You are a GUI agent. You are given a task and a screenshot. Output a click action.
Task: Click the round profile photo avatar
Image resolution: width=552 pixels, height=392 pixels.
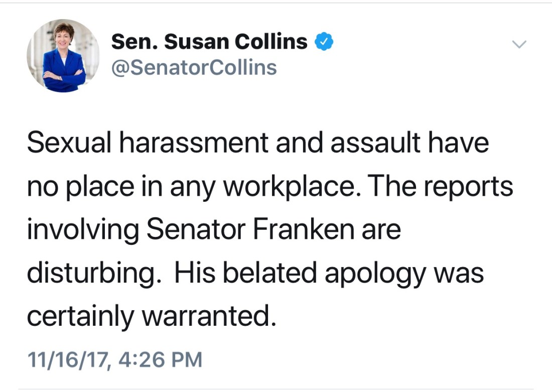[x=63, y=56]
